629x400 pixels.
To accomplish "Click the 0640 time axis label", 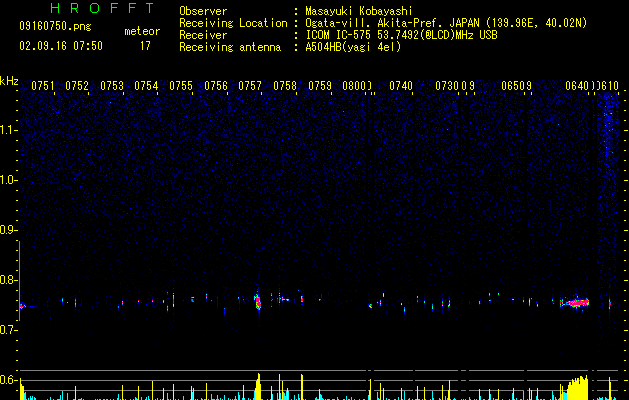I will 577,86.
